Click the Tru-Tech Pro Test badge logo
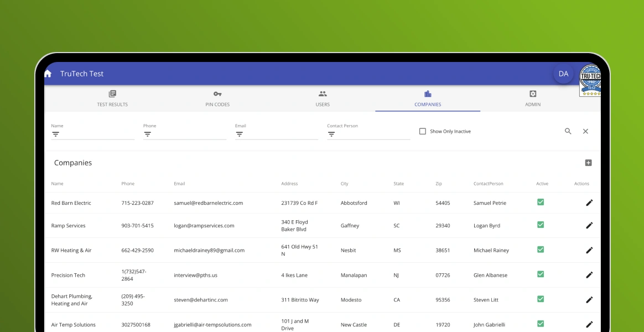 click(x=590, y=81)
